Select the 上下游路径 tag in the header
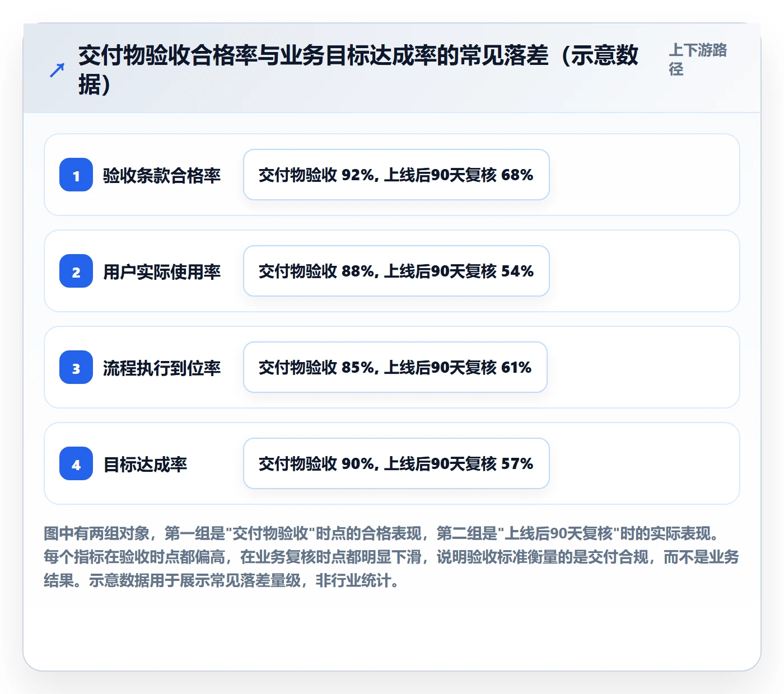The height and width of the screenshot is (694, 784). point(698,59)
